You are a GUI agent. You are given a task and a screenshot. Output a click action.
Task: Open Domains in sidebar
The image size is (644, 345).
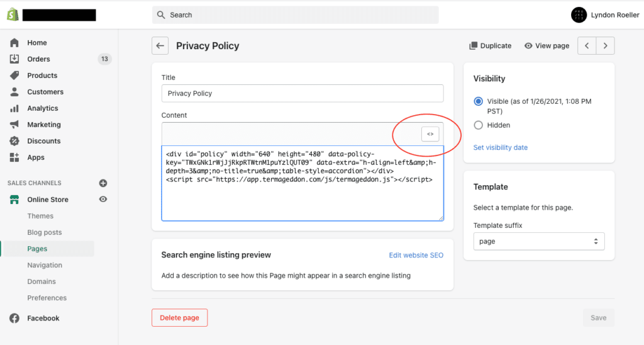click(x=42, y=281)
